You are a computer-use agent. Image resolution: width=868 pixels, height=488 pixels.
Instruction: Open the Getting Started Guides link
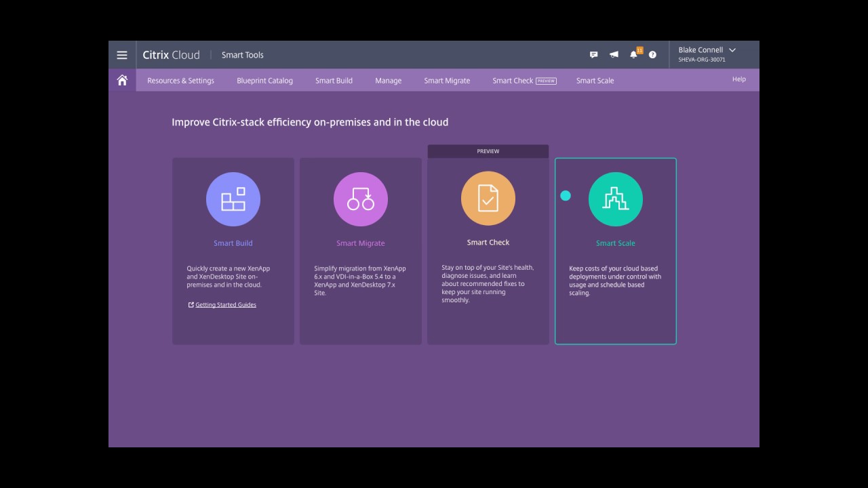pos(226,305)
